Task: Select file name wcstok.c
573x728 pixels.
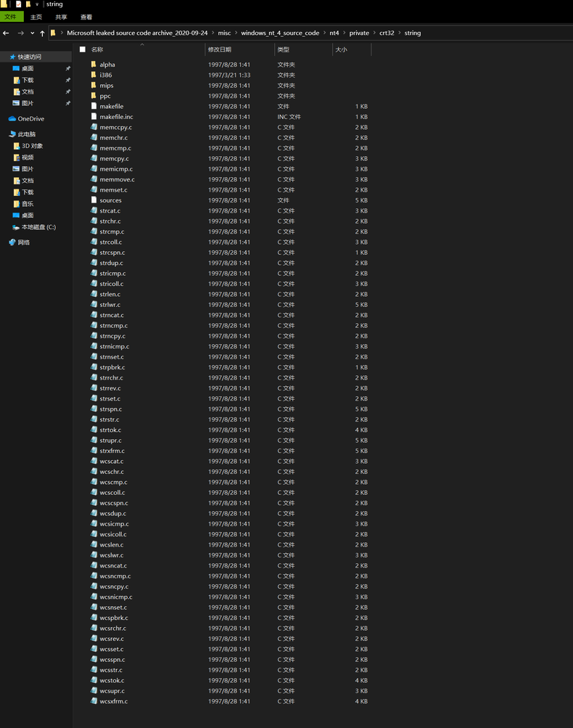Action: coord(112,681)
